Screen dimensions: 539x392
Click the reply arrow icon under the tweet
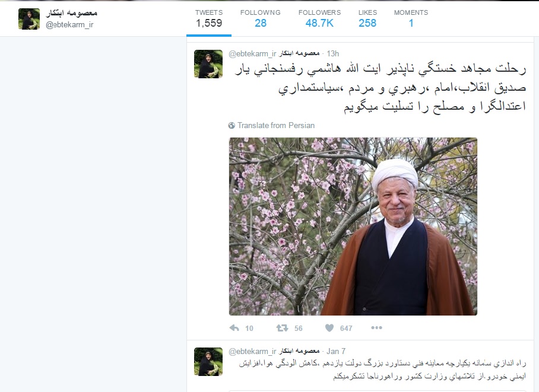pyautogui.click(x=234, y=328)
